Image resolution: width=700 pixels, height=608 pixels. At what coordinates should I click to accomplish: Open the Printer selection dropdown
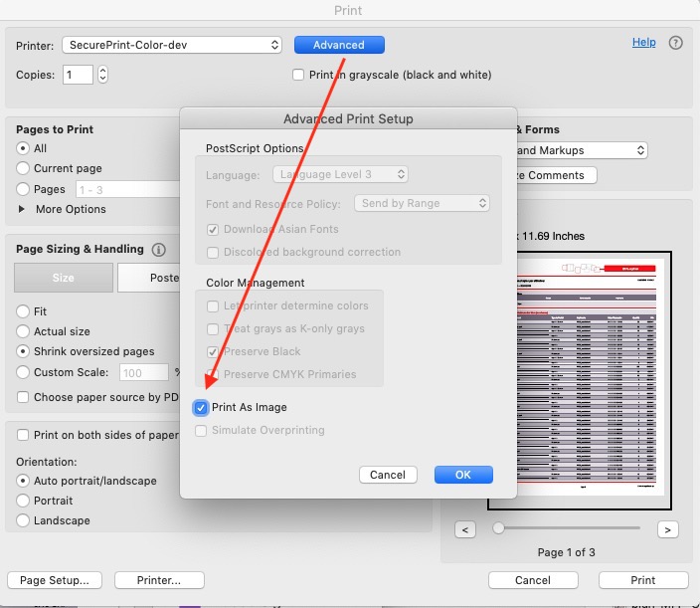coord(172,45)
